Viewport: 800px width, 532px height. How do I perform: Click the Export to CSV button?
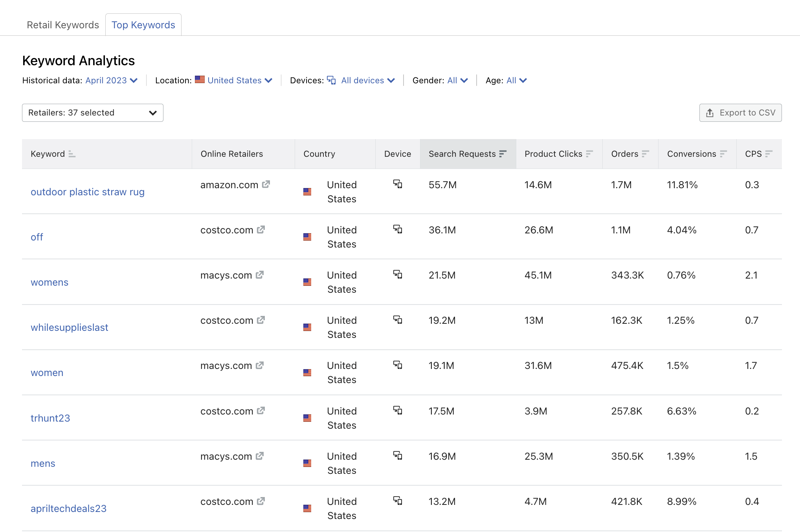pyautogui.click(x=740, y=113)
